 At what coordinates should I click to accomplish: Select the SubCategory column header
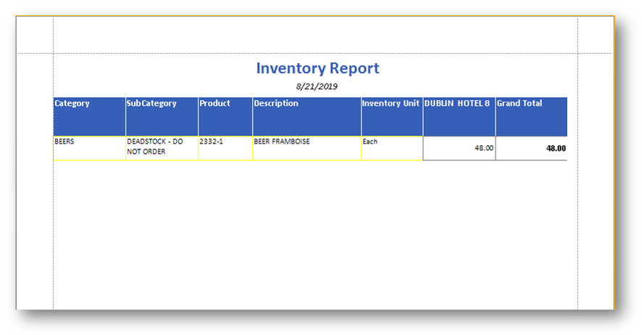151,104
